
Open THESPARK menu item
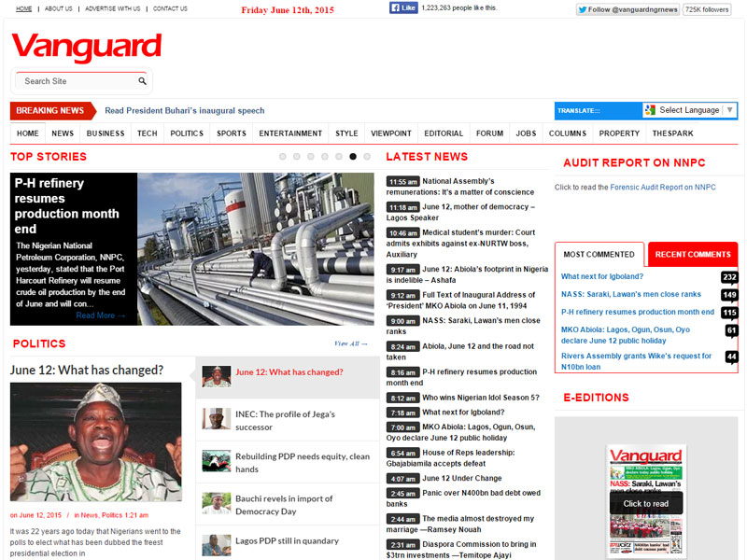pos(672,133)
